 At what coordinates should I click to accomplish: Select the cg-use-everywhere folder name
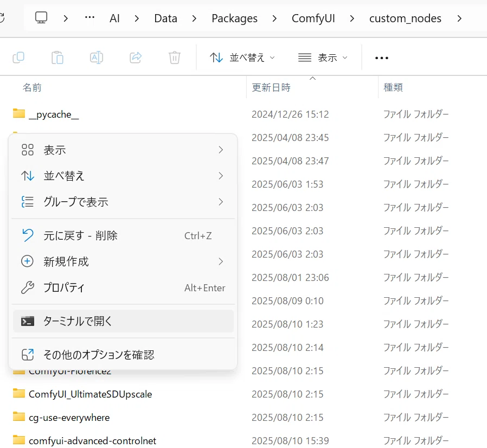[x=69, y=417]
